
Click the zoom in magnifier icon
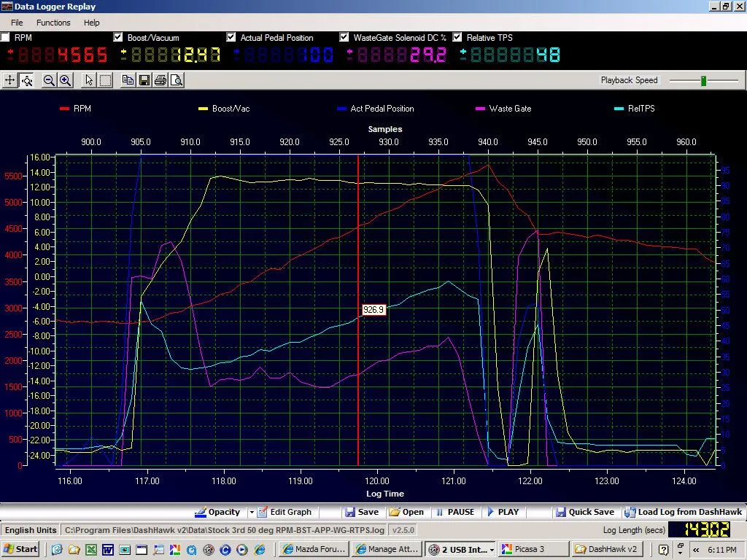pyautogui.click(x=65, y=80)
